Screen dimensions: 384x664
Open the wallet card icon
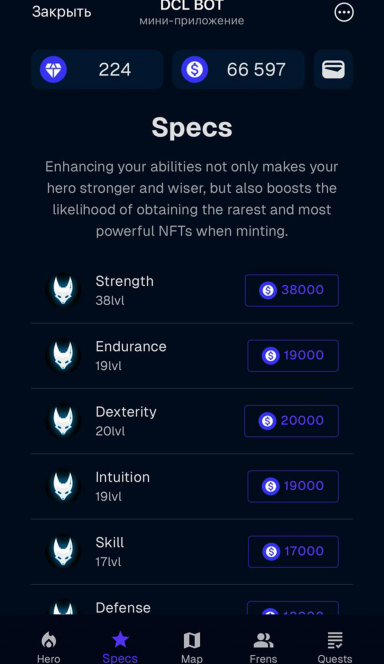[x=334, y=69]
